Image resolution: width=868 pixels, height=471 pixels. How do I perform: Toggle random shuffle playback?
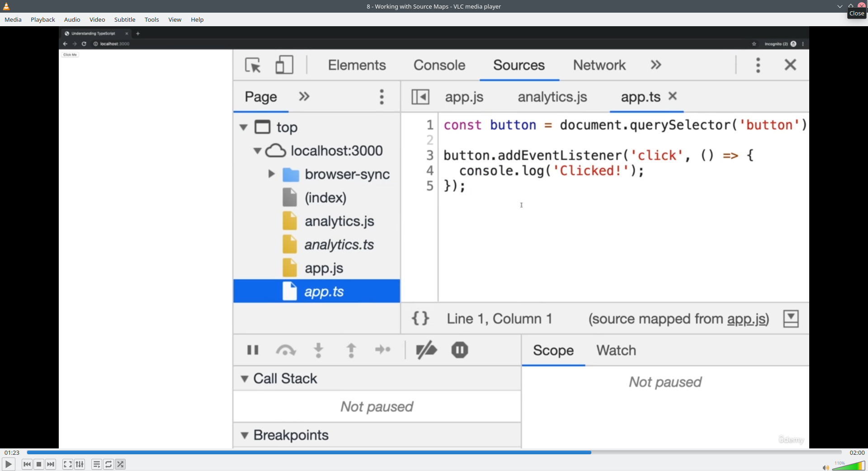tap(120, 464)
